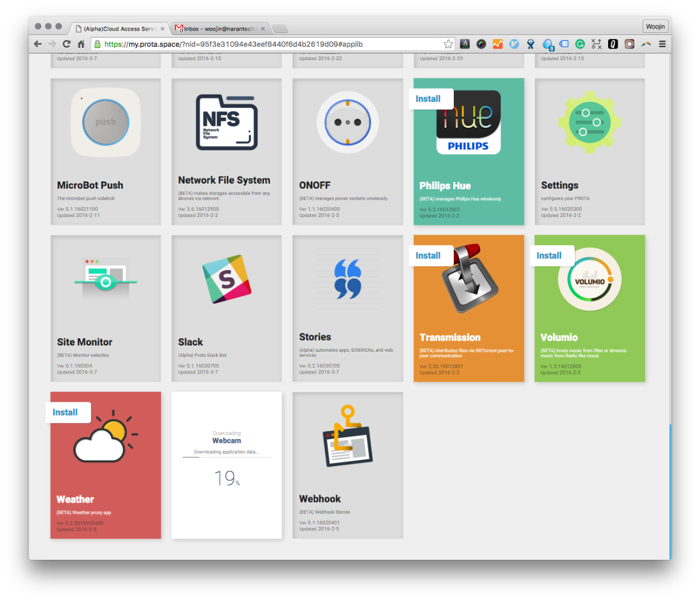Switch to the Inbox Gmail tab
Viewport: 700px width, 601px height.
coord(221,28)
